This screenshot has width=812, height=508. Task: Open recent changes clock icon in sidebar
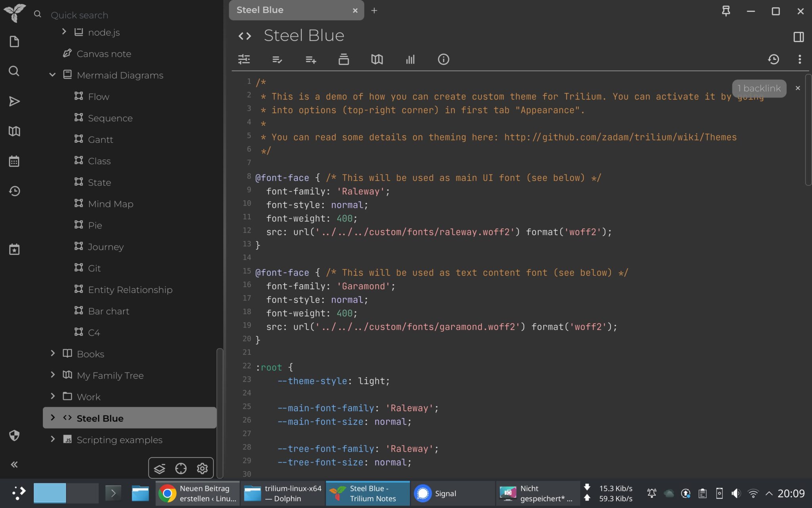click(14, 191)
